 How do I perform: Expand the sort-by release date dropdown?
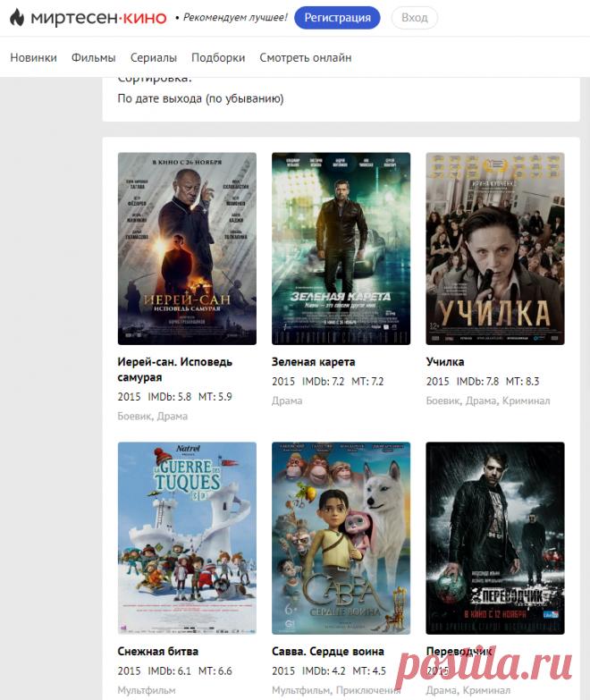pos(201,98)
